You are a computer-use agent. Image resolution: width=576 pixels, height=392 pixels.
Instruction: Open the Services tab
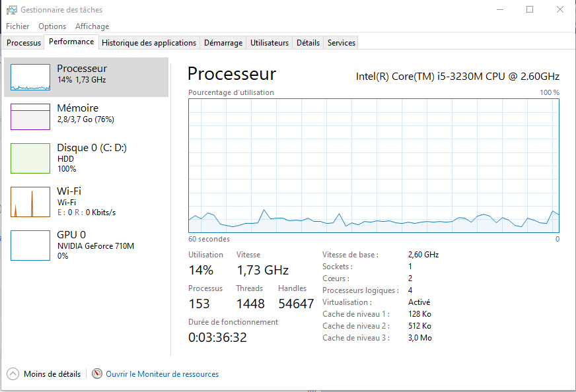(x=342, y=43)
